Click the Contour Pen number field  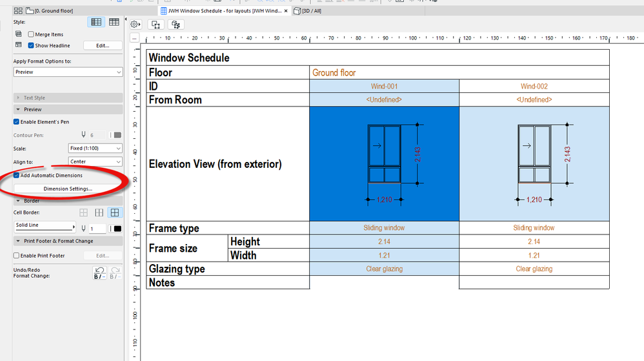click(x=97, y=135)
